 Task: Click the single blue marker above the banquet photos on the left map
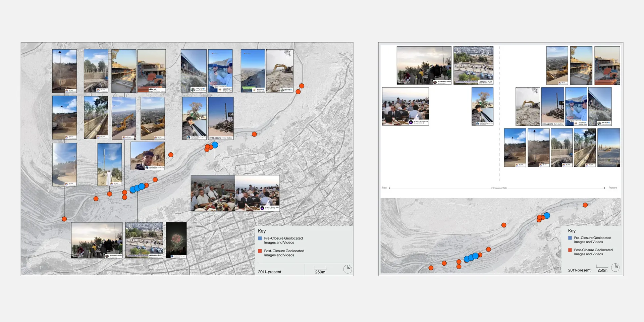(x=215, y=145)
